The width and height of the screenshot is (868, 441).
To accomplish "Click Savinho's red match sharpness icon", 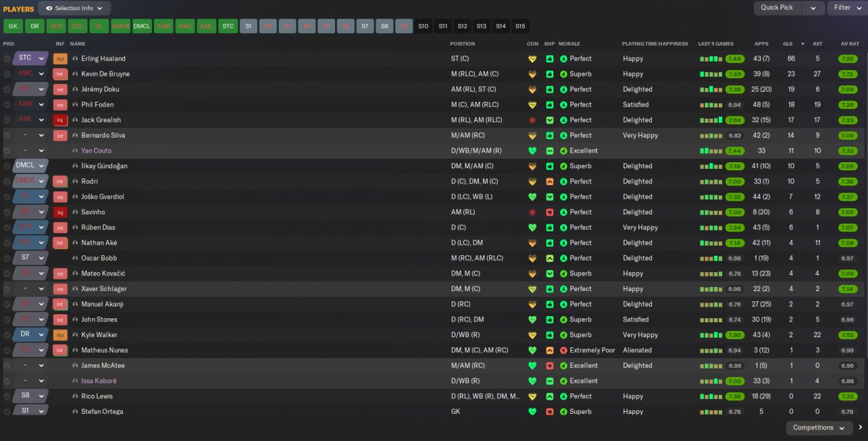I will (549, 212).
